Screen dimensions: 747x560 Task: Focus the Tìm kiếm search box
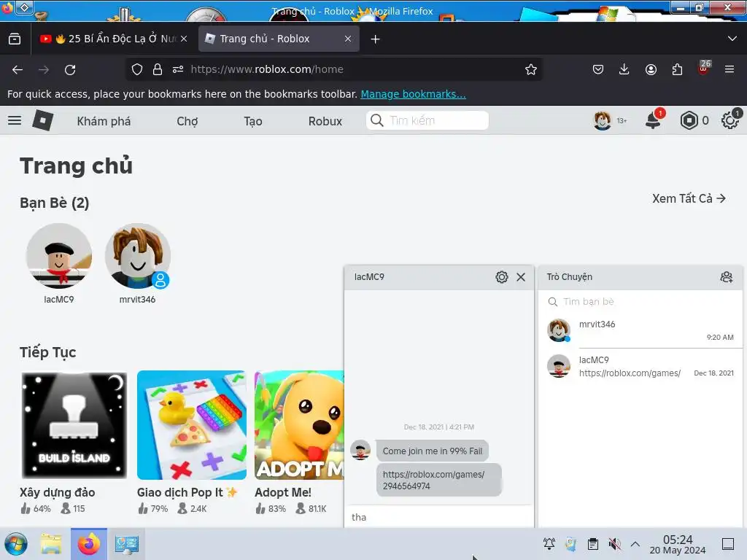pos(427,120)
